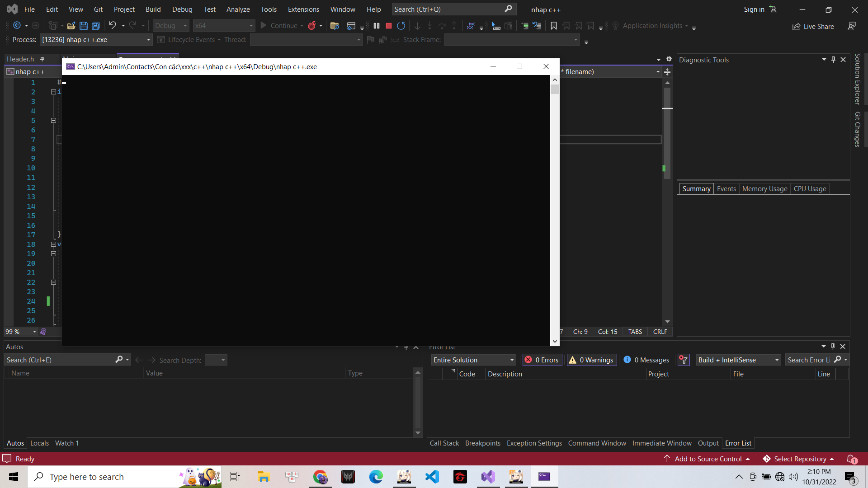Split the editor window

(x=667, y=72)
